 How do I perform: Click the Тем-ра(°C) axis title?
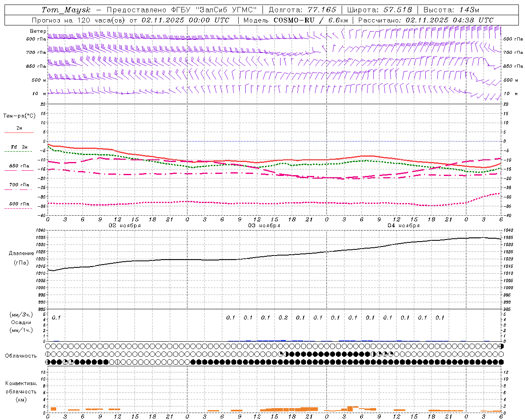(19, 116)
